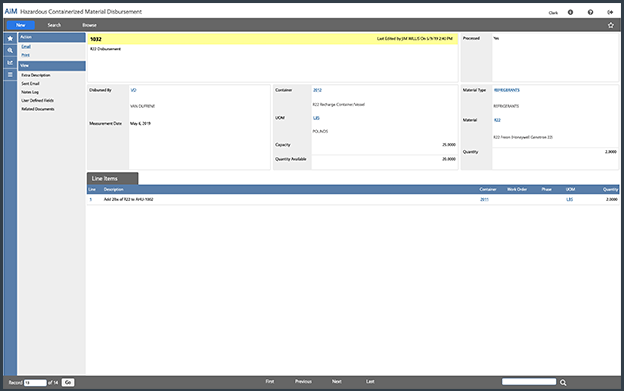Viewport: 624px width, 391px height.
Task: Open line item container 2011 link
Action: [x=484, y=200]
